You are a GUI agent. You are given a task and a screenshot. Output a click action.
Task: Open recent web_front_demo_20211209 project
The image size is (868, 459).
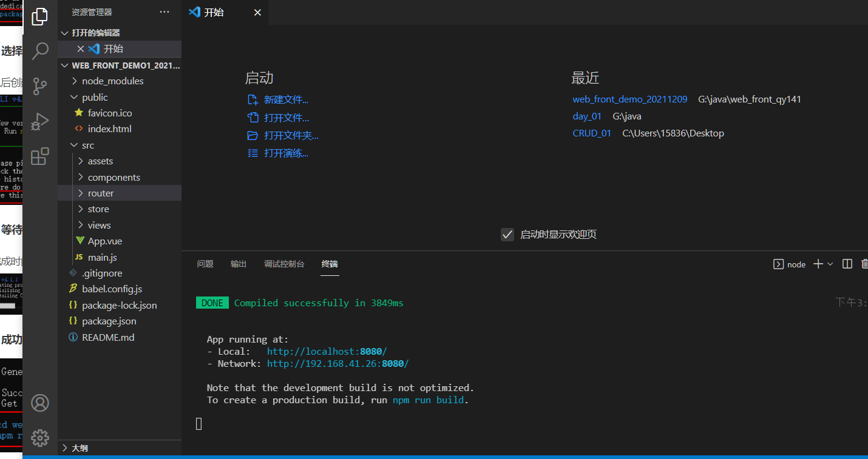coord(630,99)
